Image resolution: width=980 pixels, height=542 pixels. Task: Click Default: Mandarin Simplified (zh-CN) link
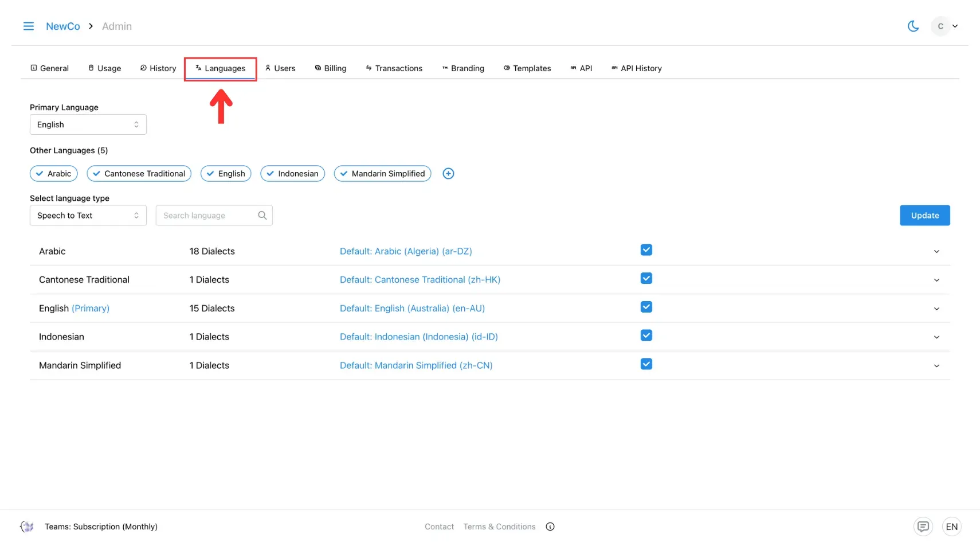point(416,365)
